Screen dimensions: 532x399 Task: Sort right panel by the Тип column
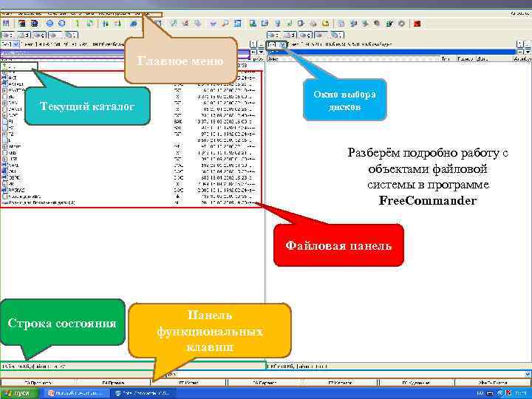448,58
